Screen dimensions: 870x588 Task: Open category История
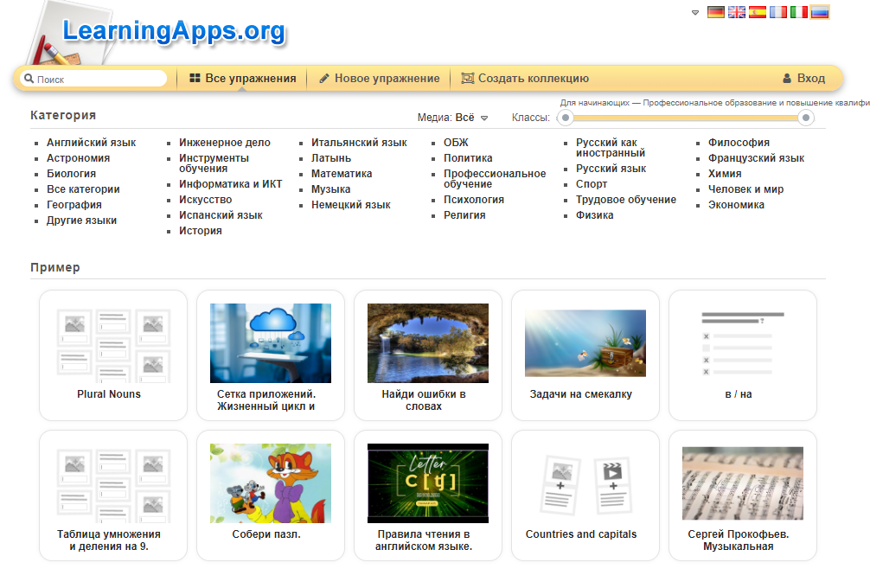(x=201, y=231)
